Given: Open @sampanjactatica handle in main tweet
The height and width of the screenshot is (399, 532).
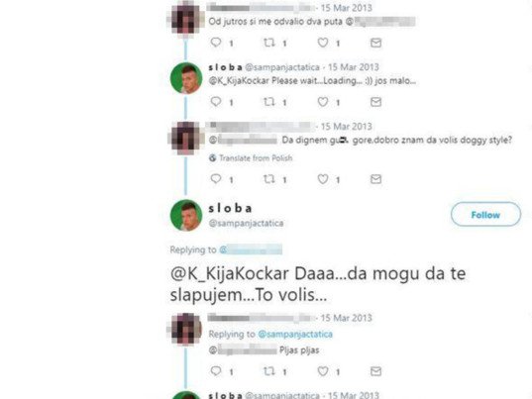Looking at the screenshot, I should (x=246, y=223).
